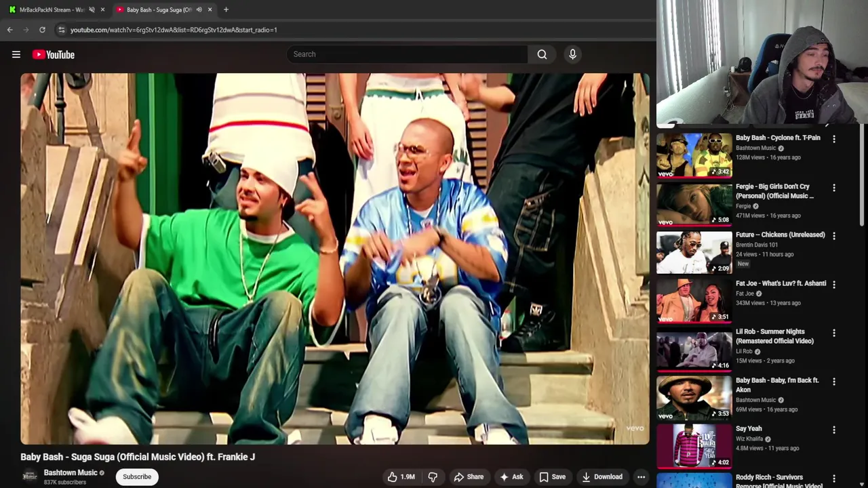Open site information icon in address bar
This screenshot has height=488, width=868.
61,30
